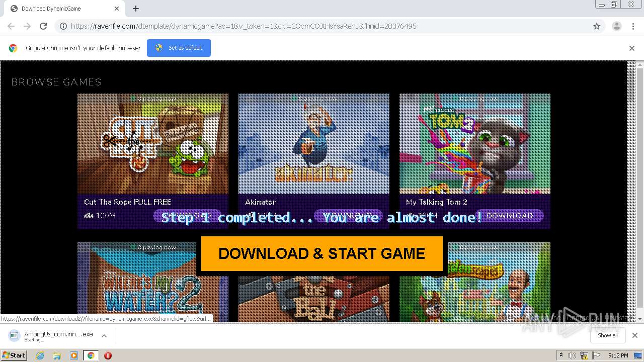Open Chrome profile avatar menu
This screenshot has width=644, height=362.
click(616, 26)
